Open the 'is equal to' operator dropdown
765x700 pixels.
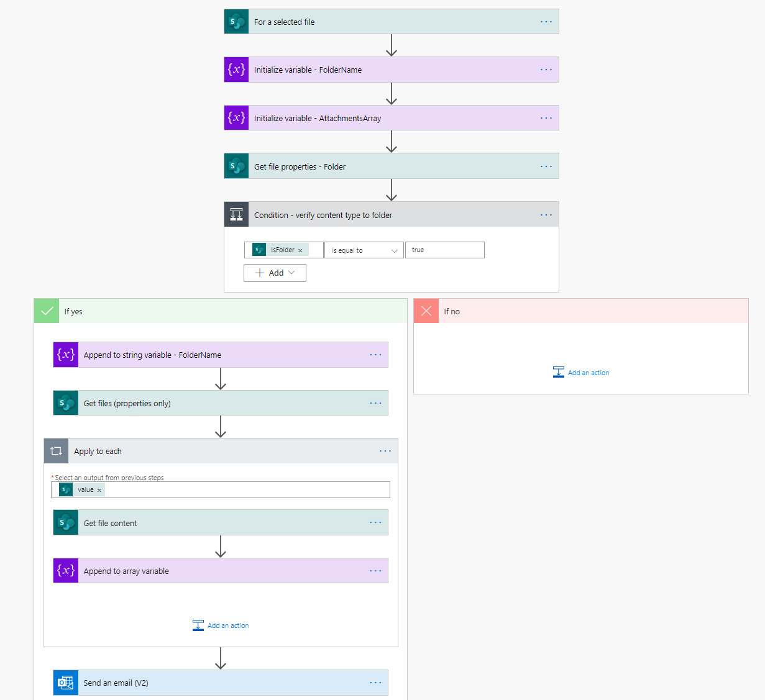point(364,250)
